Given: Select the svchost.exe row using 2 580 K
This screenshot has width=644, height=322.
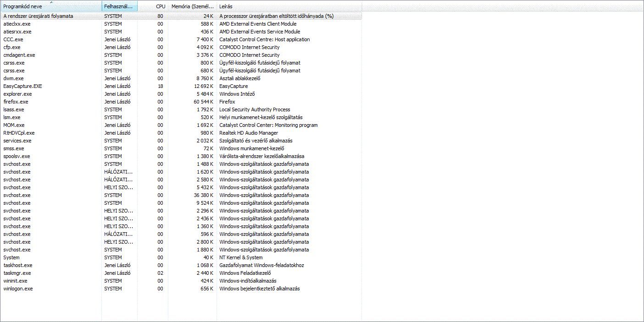Looking at the screenshot, I should [181, 180].
